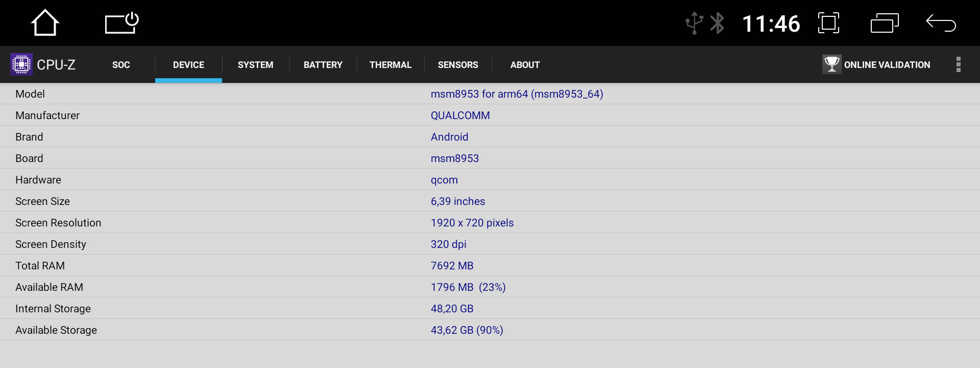The image size is (980, 368).
Task: Switch to the SENSORS tab
Action: pos(458,65)
